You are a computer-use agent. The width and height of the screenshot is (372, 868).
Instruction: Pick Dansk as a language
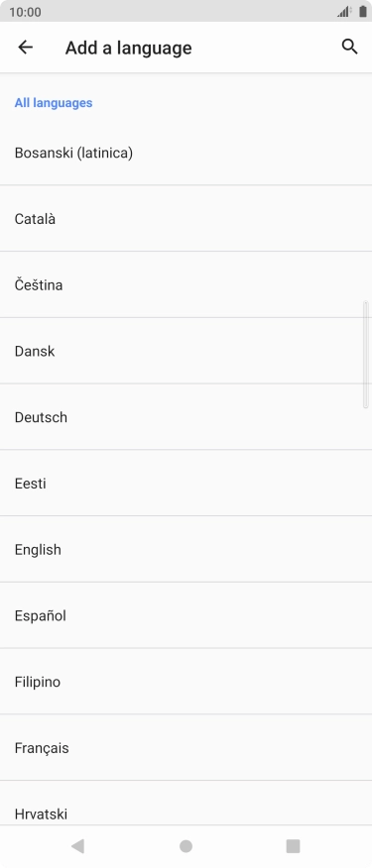pos(186,351)
